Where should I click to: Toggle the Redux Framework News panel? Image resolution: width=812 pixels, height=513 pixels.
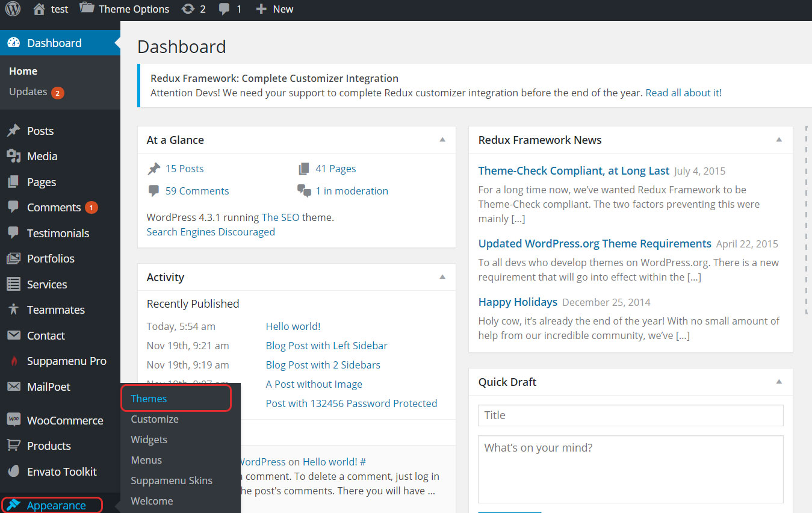779,140
